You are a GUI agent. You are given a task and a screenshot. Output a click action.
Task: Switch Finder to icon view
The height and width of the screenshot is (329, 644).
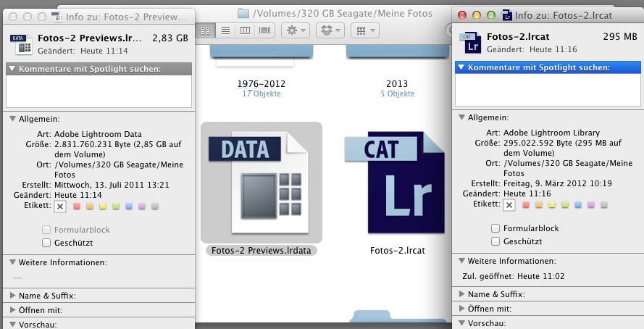(205, 30)
